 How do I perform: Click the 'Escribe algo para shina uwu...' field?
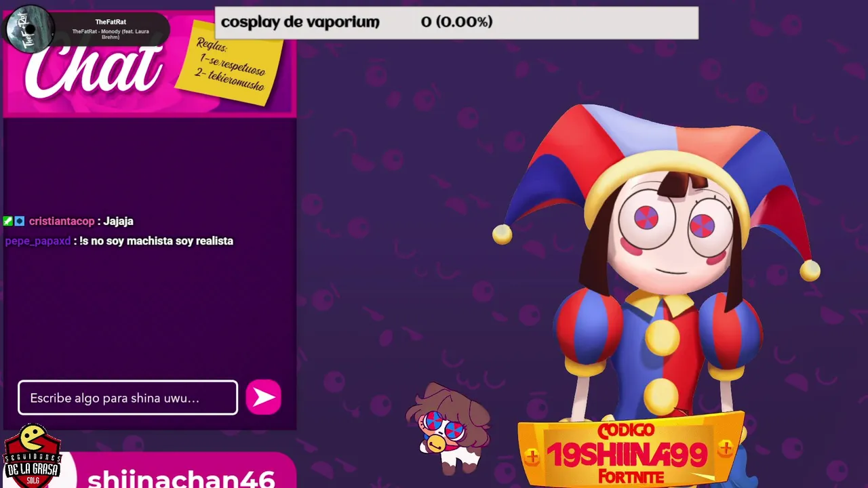click(x=127, y=398)
